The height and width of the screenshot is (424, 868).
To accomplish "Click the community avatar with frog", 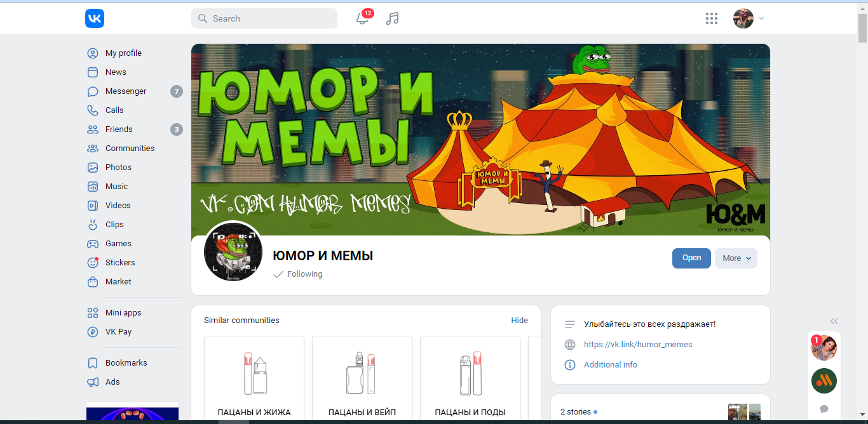I will click(x=233, y=252).
